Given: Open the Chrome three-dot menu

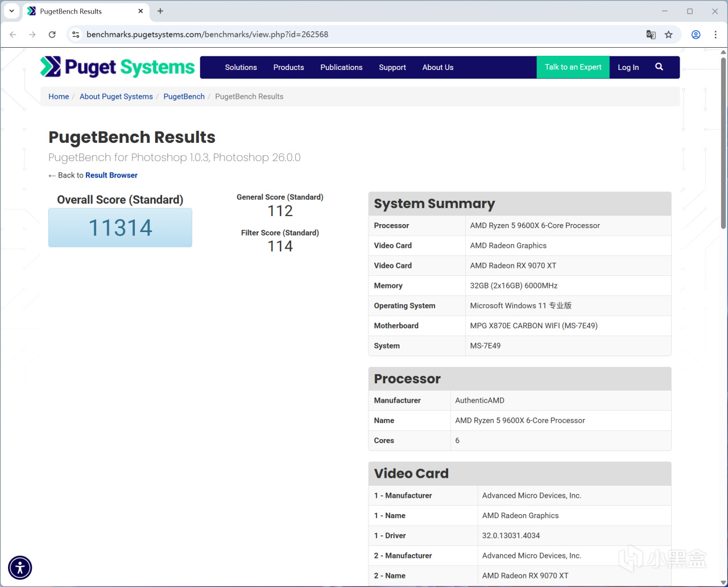Looking at the screenshot, I should pyautogui.click(x=715, y=35).
